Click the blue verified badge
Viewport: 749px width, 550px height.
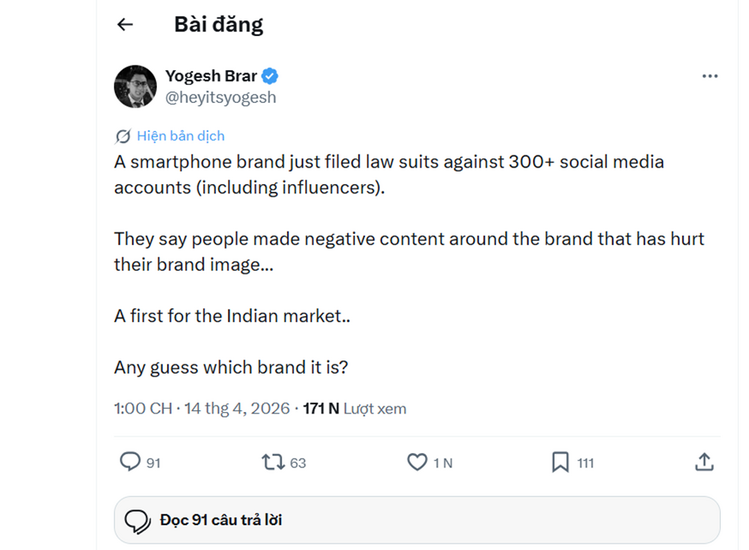270,76
